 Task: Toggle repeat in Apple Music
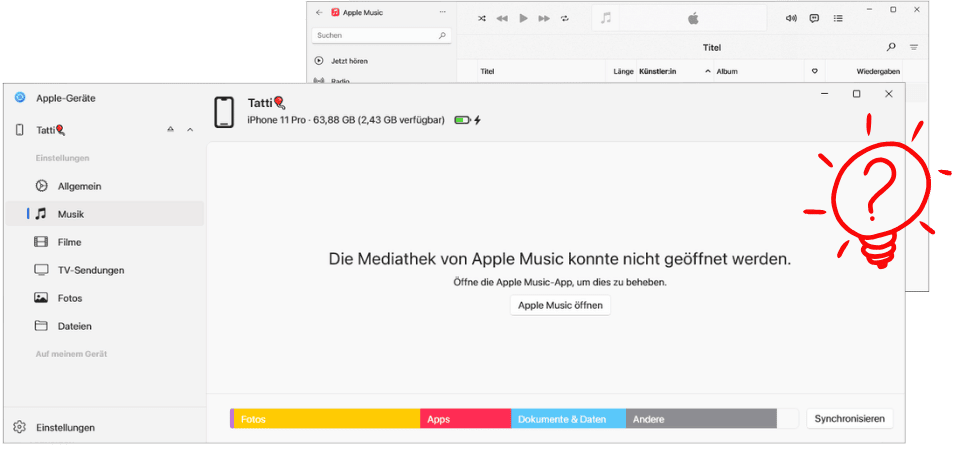565,18
